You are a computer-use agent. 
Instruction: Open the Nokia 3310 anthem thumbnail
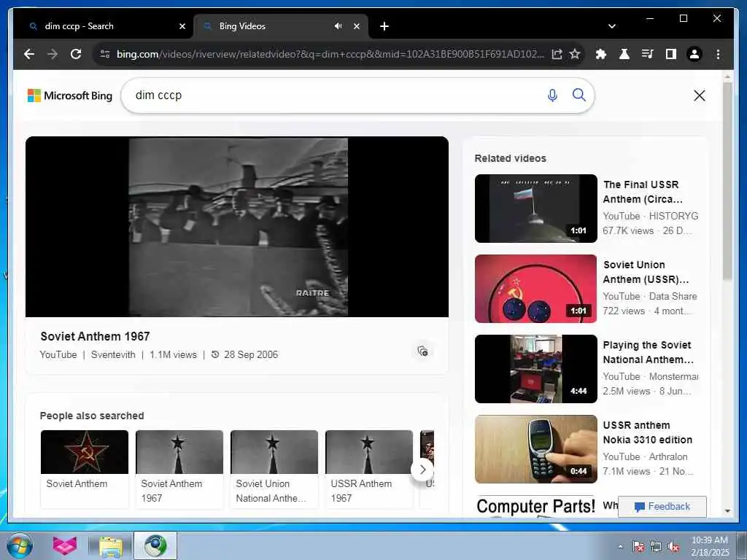(535, 449)
